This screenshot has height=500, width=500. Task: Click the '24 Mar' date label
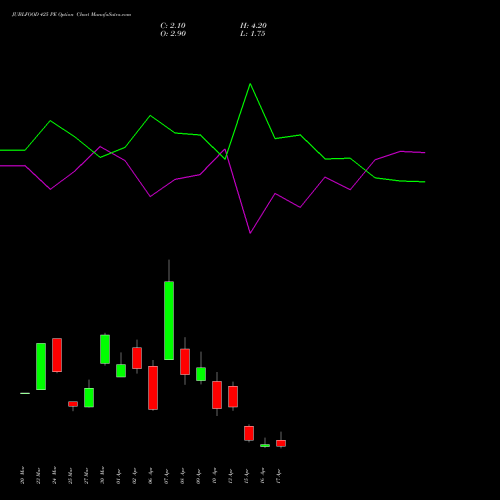coord(54,475)
